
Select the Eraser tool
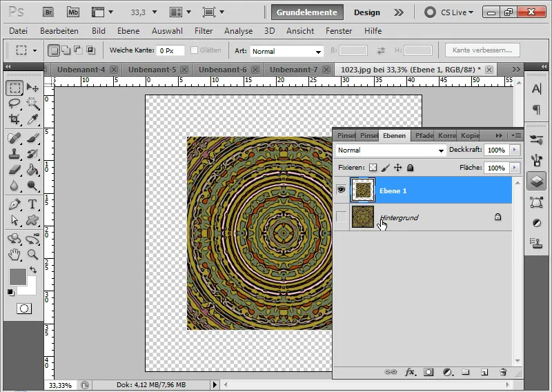click(x=14, y=170)
